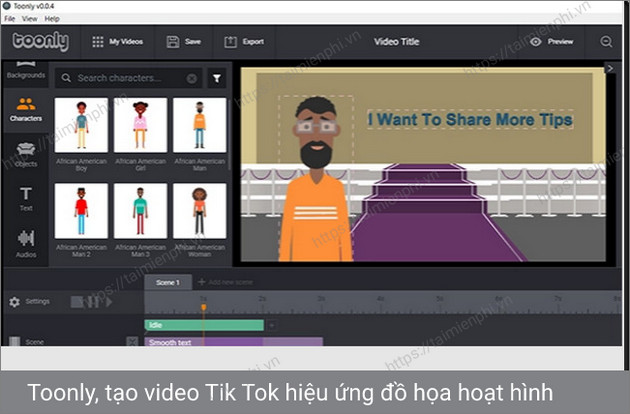Preview the video with the Preview button
The image size is (630, 414).
click(552, 42)
